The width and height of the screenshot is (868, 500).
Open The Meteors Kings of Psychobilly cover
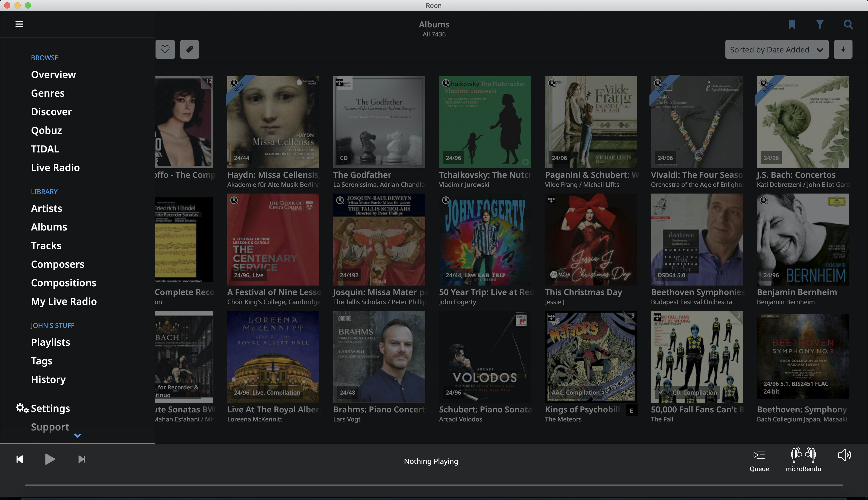(591, 357)
